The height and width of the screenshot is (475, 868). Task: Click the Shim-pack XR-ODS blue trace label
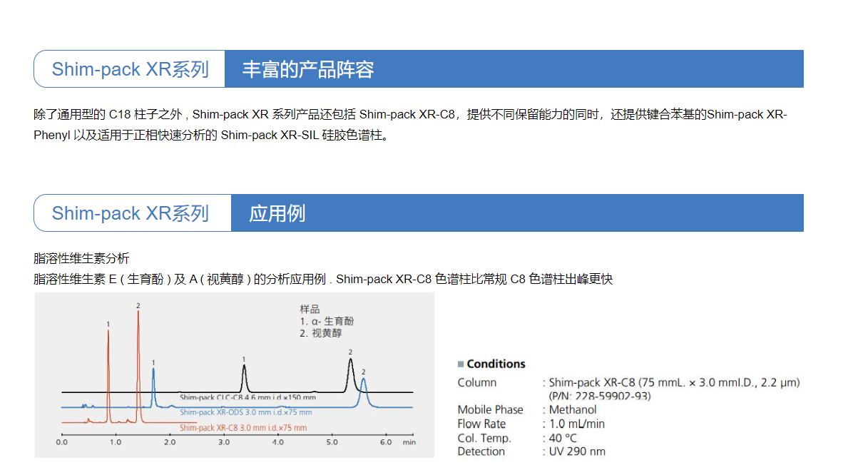pos(245,412)
